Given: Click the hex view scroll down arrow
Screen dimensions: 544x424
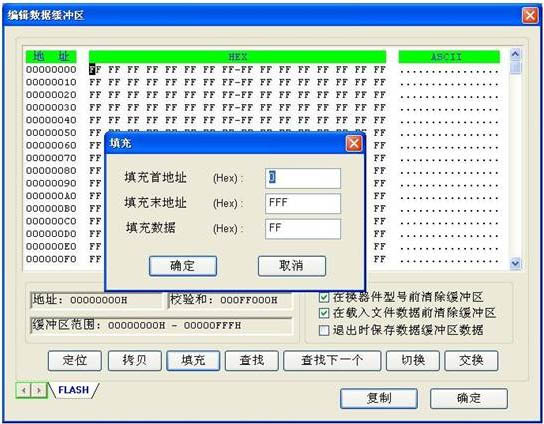Looking at the screenshot, I should (x=515, y=263).
